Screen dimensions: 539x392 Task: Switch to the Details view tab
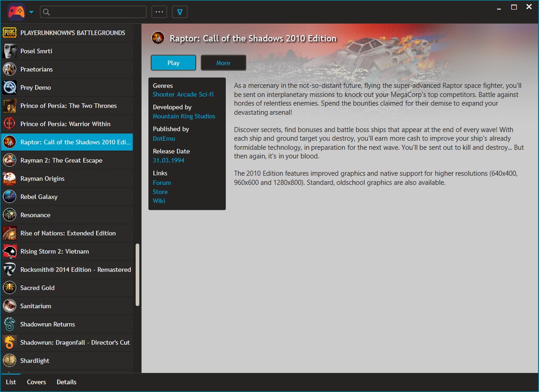click(x=66, y=382)
